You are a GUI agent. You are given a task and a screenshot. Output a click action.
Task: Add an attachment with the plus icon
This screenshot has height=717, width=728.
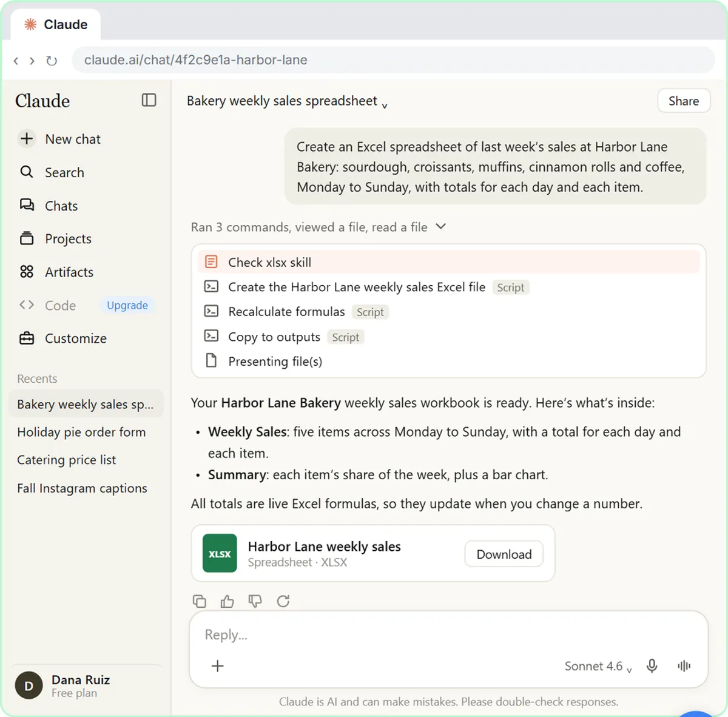click(x=218, y=665)
